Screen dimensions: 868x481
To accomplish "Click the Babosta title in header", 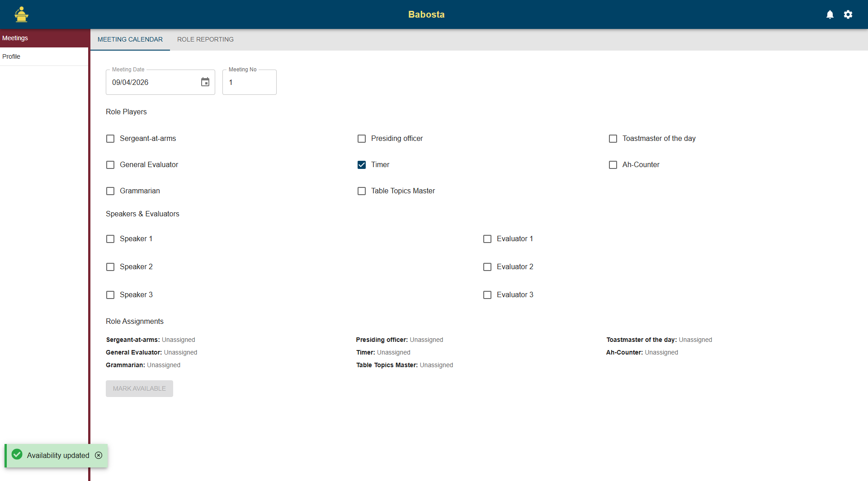I will point(426,14).
